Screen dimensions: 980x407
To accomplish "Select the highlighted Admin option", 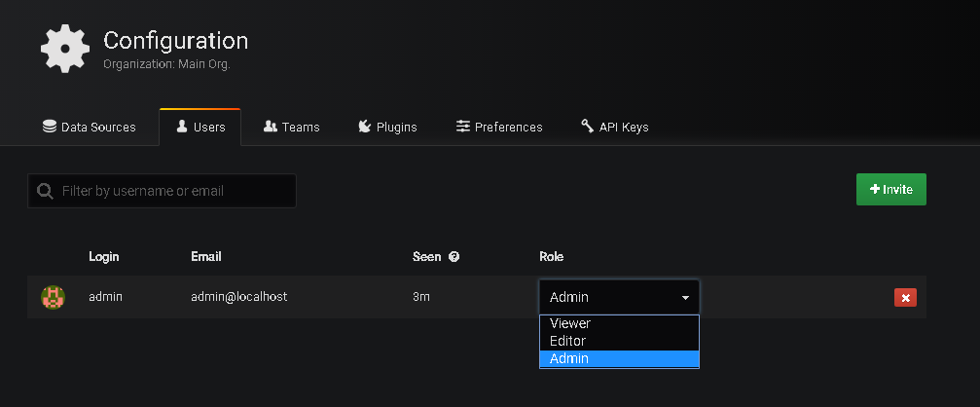I will 568,358.
